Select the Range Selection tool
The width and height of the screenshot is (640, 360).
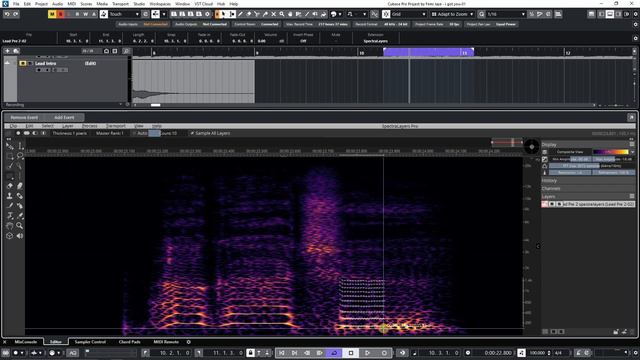pyautogui.click(x=232, y=14)
